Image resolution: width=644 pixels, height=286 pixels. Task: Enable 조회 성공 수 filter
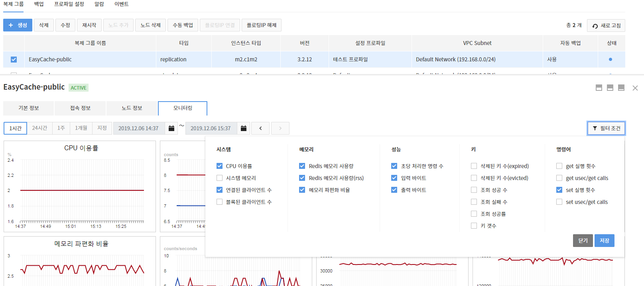pyautogui.click(x=474, y=190)
